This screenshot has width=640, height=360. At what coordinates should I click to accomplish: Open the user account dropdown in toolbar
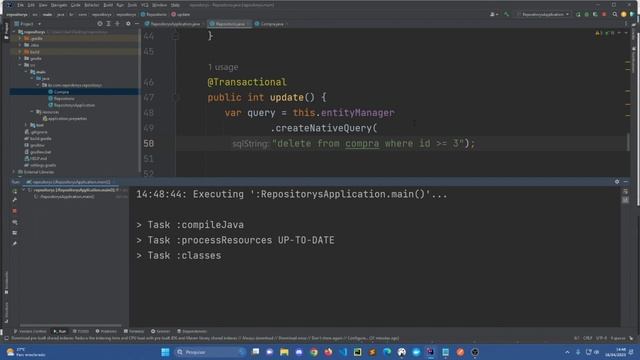point(493,14)
